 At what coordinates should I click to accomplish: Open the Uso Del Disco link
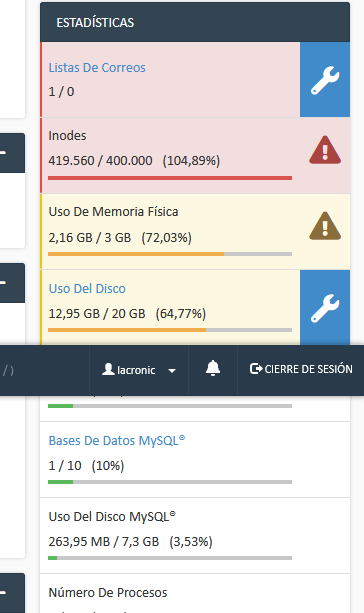87,289
